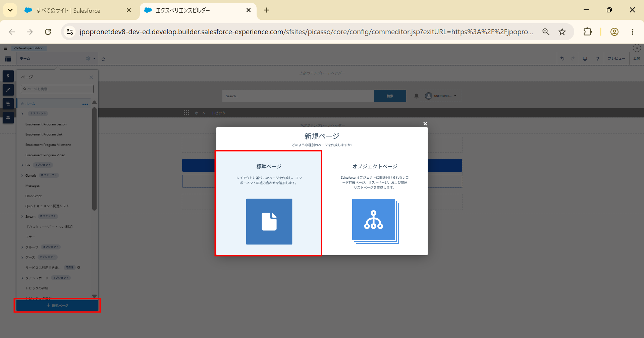Switch the device view mode icon
This screenshot has width=644, height=338.
click(x=585, y=59)
